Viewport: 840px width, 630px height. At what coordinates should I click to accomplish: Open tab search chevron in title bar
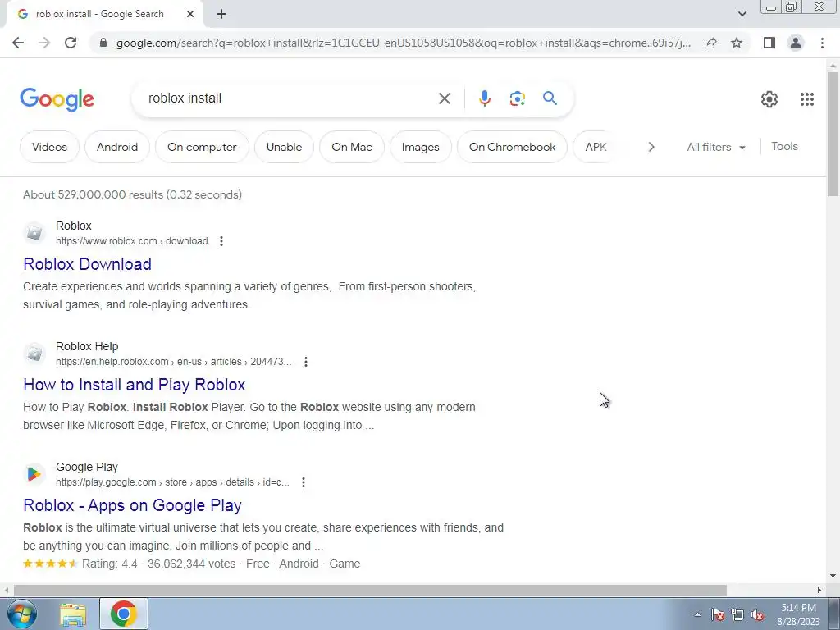[742, 14]
